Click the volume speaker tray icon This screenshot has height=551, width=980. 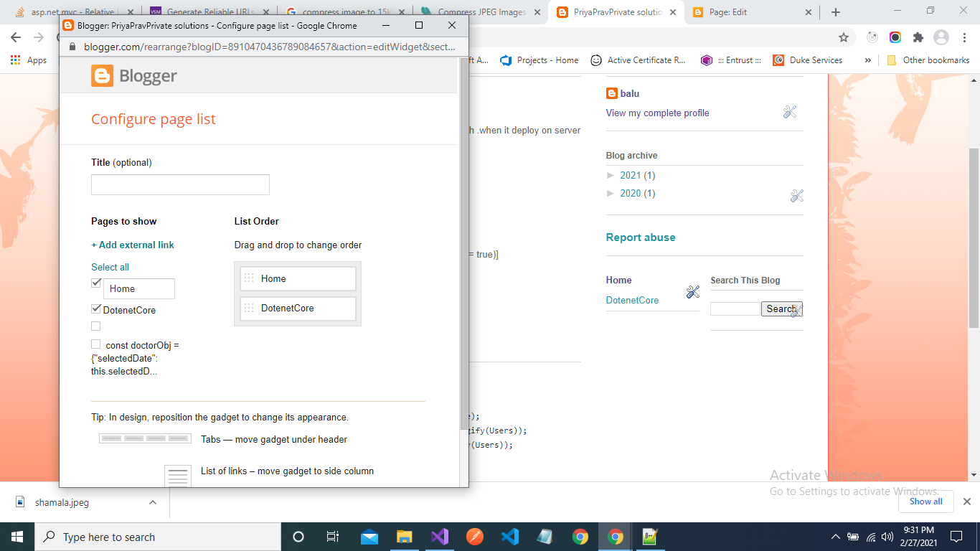(x=887, y=537)
